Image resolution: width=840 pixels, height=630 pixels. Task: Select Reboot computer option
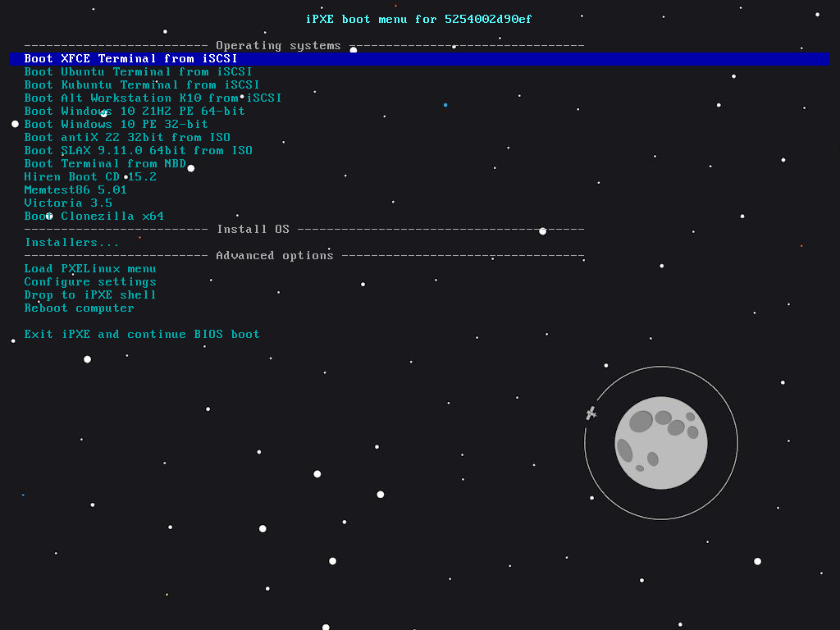pos(80,308)
